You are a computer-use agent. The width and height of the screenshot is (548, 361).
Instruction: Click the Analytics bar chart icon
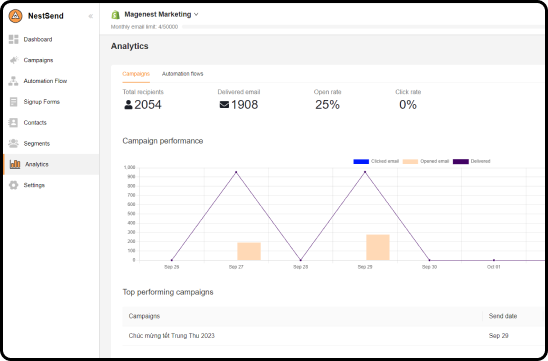(15, 164)
